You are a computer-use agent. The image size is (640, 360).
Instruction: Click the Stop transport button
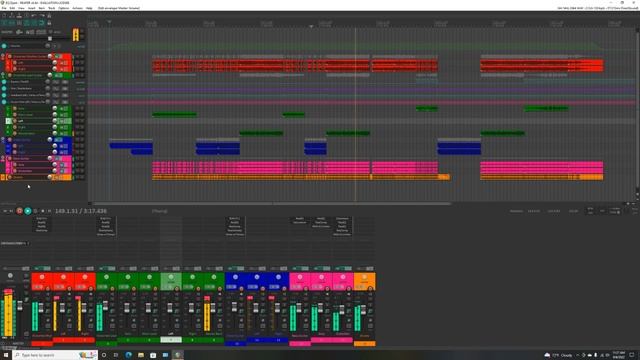[x=42, y=211]
